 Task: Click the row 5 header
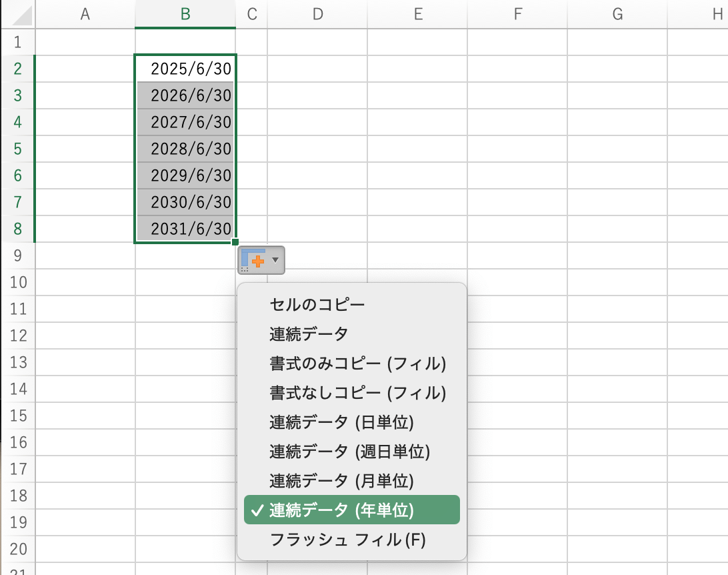click(18, 148)
